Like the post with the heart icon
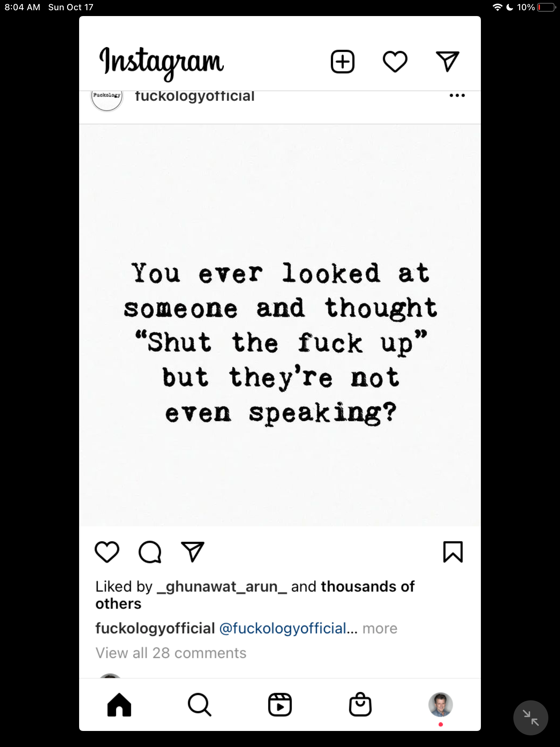Screen dimensions: 560x747 tap(107, 551)
